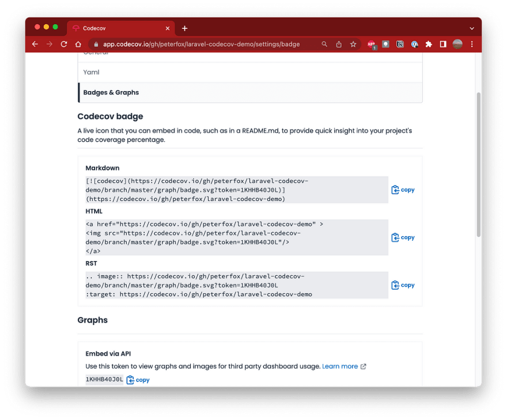
Task: Open the grey square extension icon
Action: 385,44
